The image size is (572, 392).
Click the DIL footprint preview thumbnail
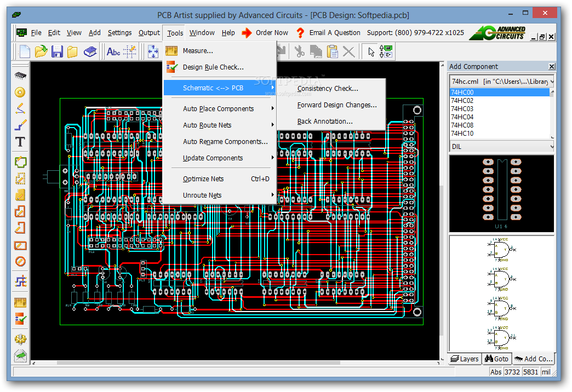tap(501, 194)
